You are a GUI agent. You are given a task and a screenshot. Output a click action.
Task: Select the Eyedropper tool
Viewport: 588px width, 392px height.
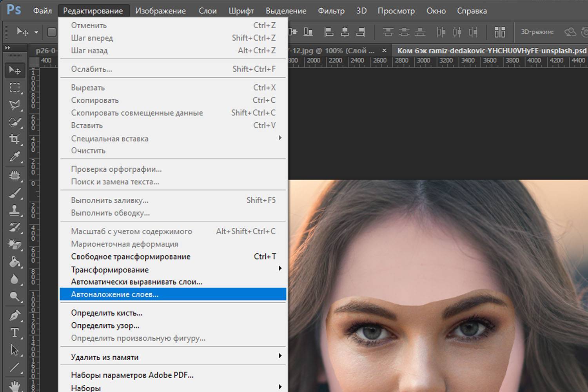tap(15, 157)
